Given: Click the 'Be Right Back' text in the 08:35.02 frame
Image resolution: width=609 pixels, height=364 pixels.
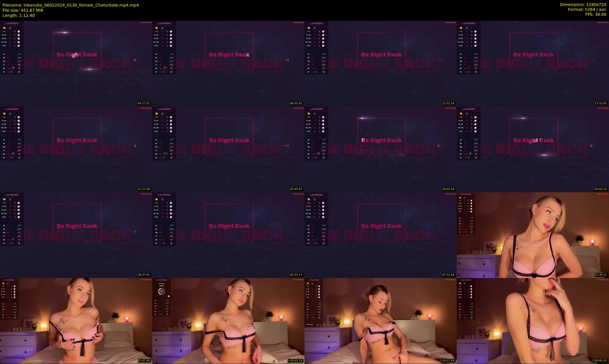Looking at the screenshot, I should click(229, 55).
